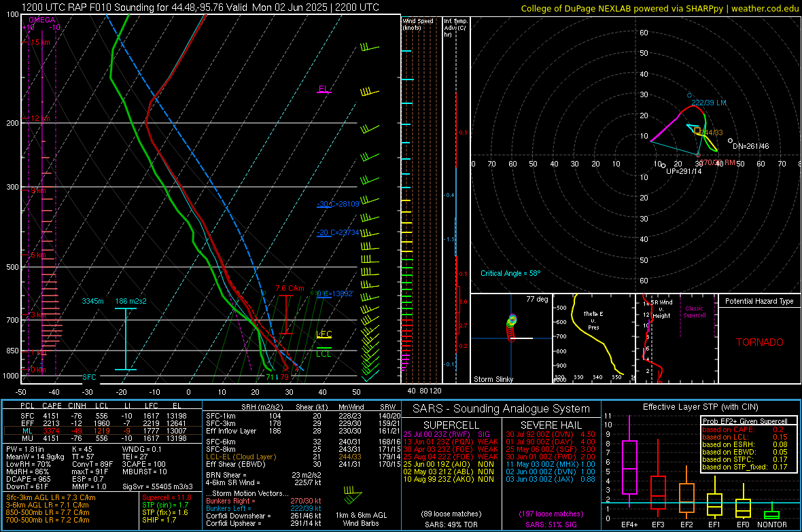The height and width of the screenshot is (532, 802).
Task: Click the "SHIP = 1.7" parameter
Action: click(159, 520)
